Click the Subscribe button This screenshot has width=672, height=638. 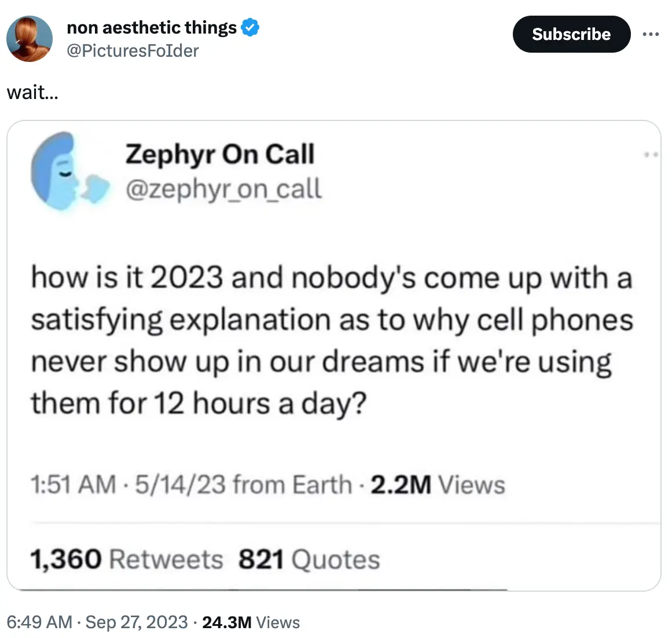(571, 34)
